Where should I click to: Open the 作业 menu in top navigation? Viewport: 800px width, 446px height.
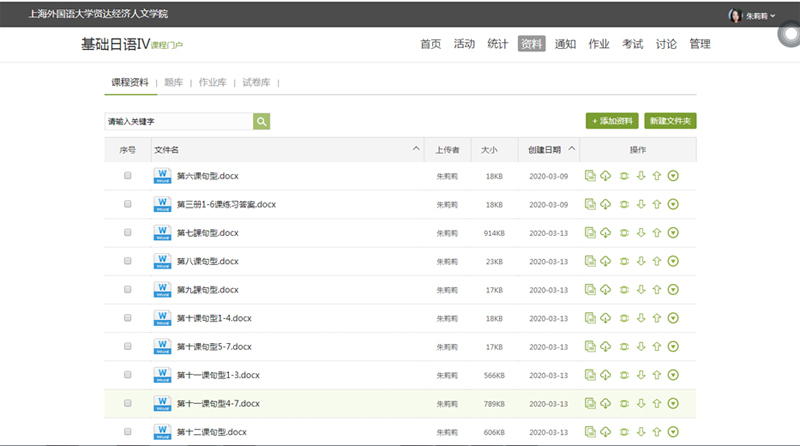[599, 44]
